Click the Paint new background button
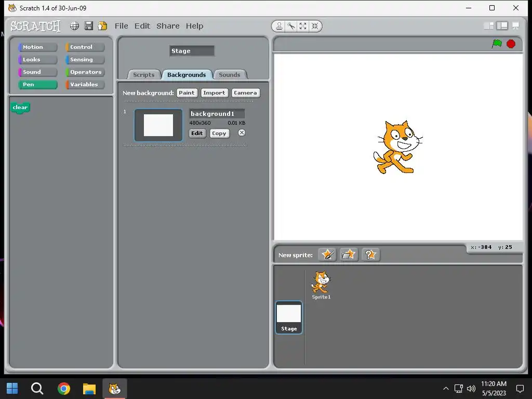532x399 pixels. [187, 93]
